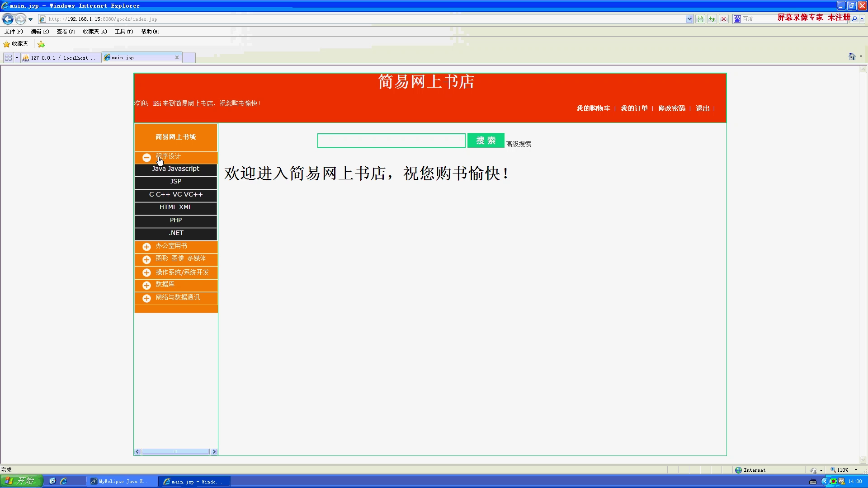Open the 查看(V) menu
The height and width of the screenshot is (488, 868).
(66, 32)
